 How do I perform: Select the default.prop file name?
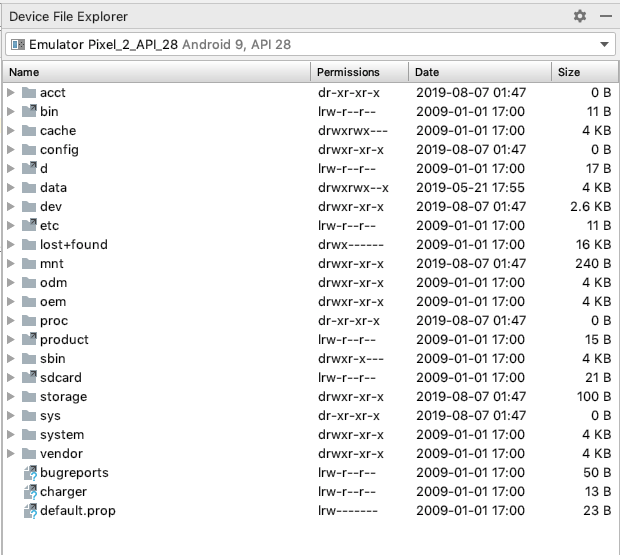(x=78, y=510)
